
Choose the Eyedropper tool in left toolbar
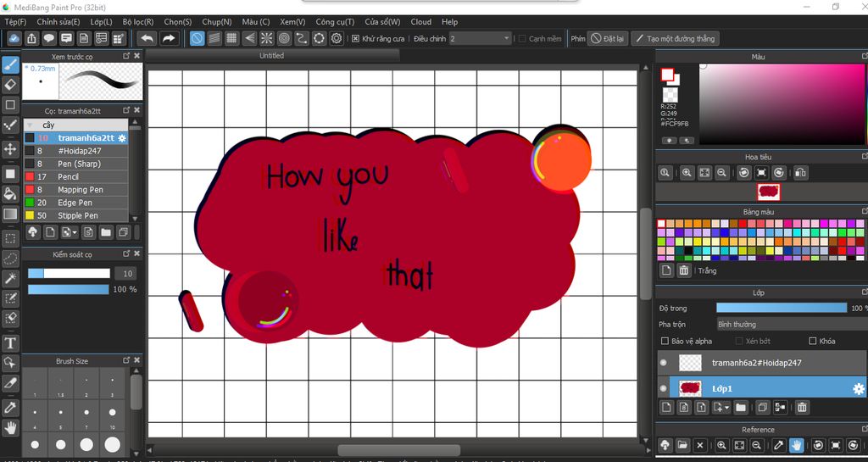[10, 407]
